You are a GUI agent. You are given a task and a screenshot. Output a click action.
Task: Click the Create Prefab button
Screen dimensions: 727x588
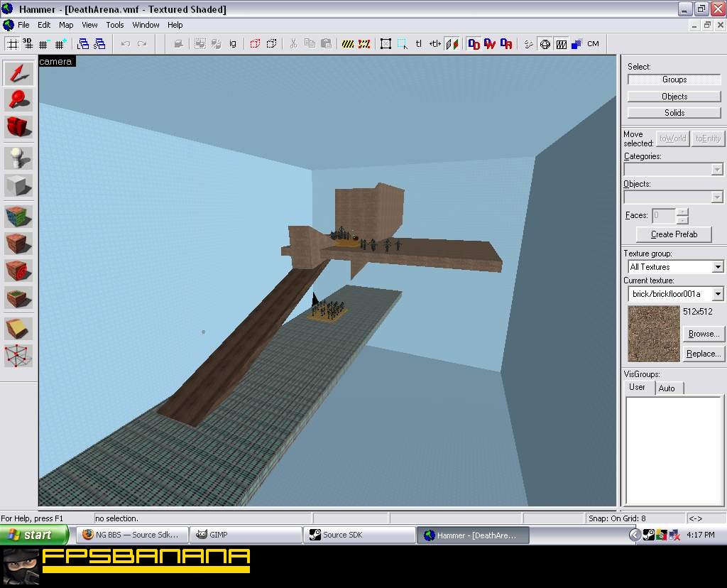pos(674,234)
